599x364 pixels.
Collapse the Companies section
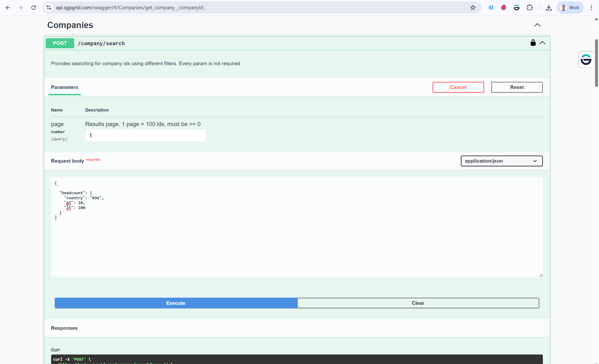coord(537,25)
